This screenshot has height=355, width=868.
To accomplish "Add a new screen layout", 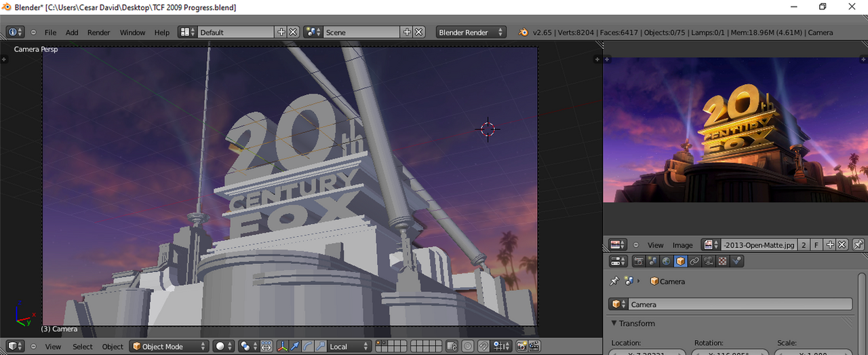I will tap(281, 32).
